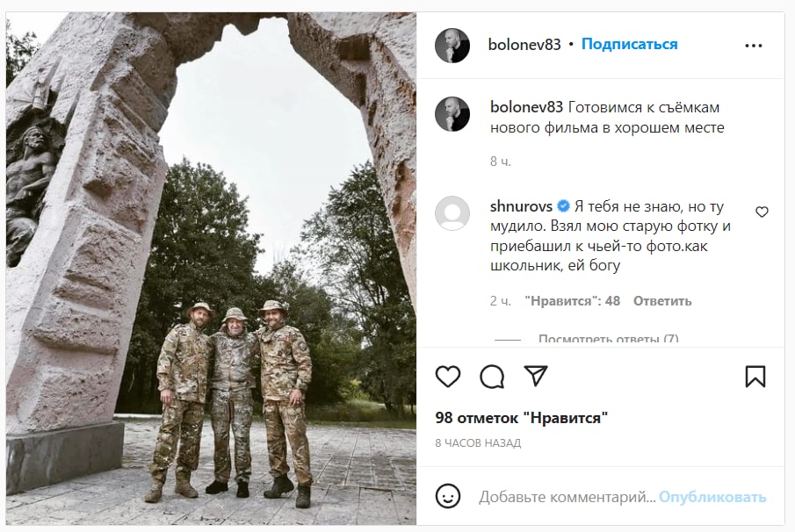The height and width of the screenshot is (532, 795).
Task: Click the bolonev83 header profile avatar
Action: (x=452, y=46)
